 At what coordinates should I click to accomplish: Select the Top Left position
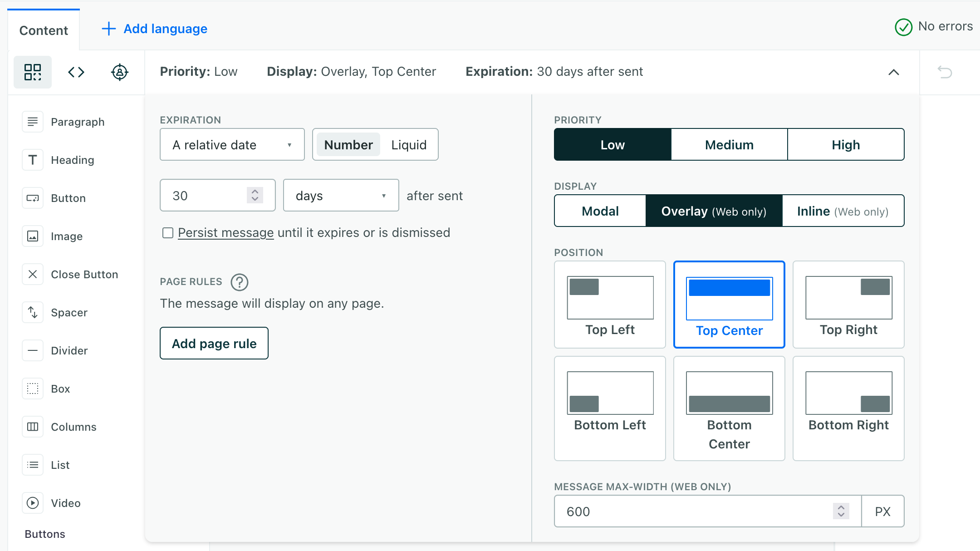[x=610, y=305]
